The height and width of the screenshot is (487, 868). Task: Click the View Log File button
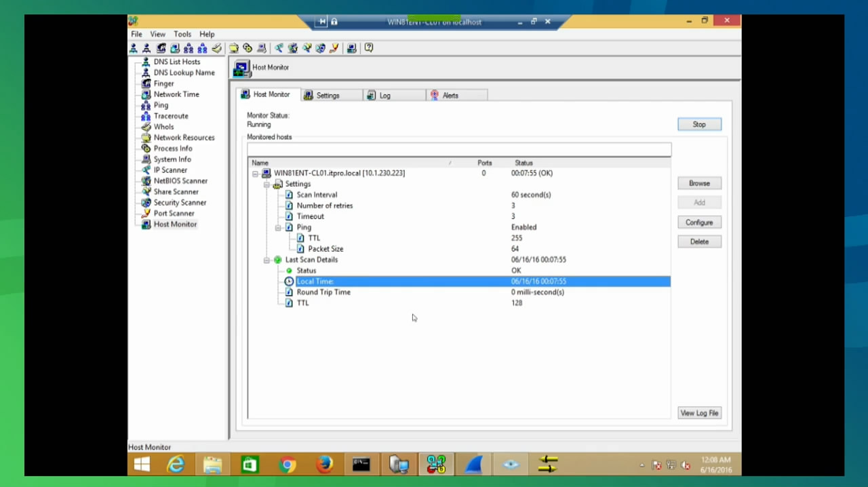699,413
